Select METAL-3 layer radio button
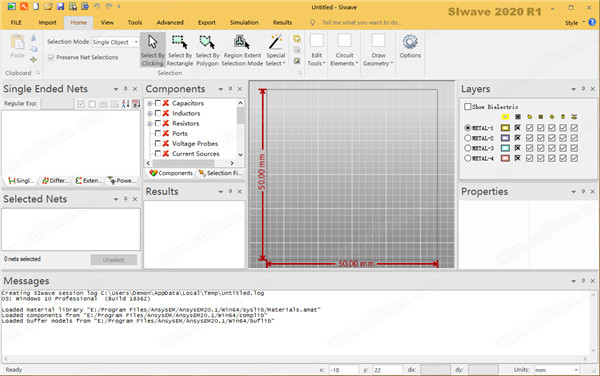The image size is (600, 376). point(467,148)
